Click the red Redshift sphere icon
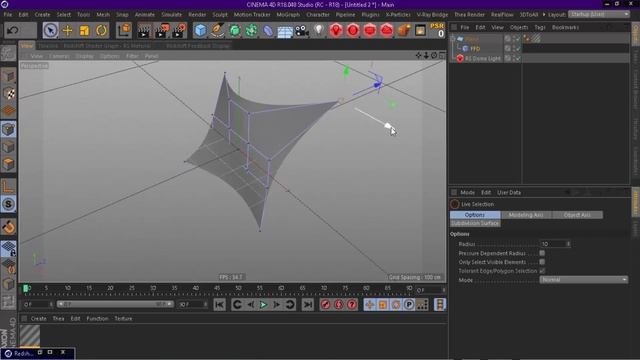The image size is (640, 360). [353, 30]
